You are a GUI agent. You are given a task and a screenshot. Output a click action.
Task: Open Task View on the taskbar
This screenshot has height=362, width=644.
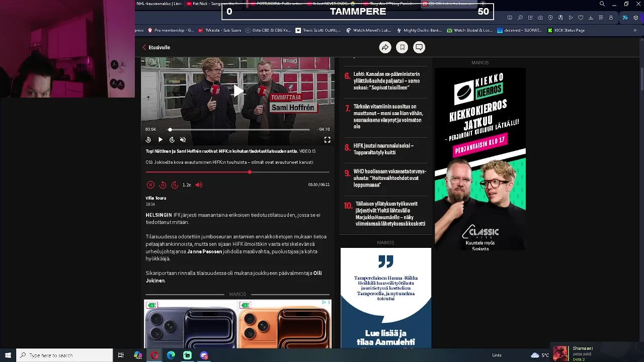click(121, 355)
